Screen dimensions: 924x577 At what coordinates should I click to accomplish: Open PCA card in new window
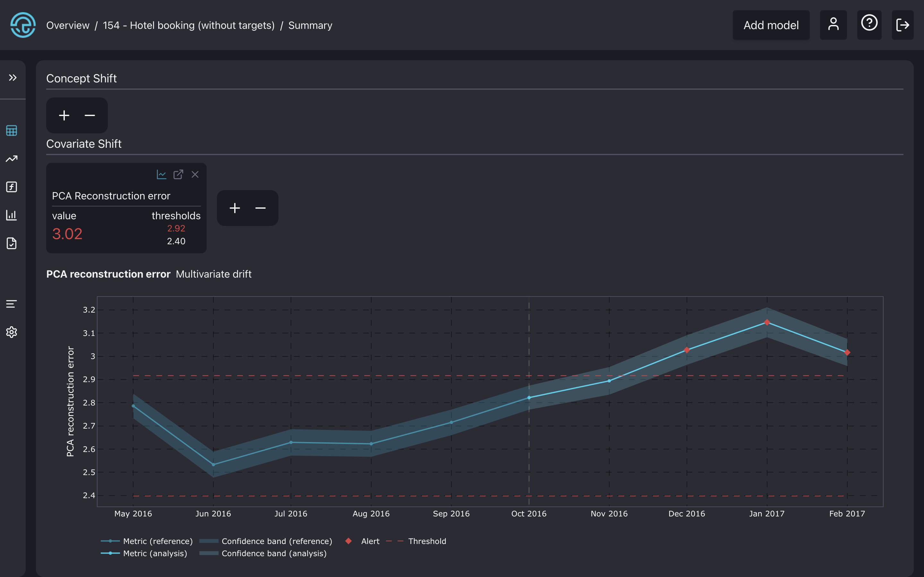coord(178,174)
